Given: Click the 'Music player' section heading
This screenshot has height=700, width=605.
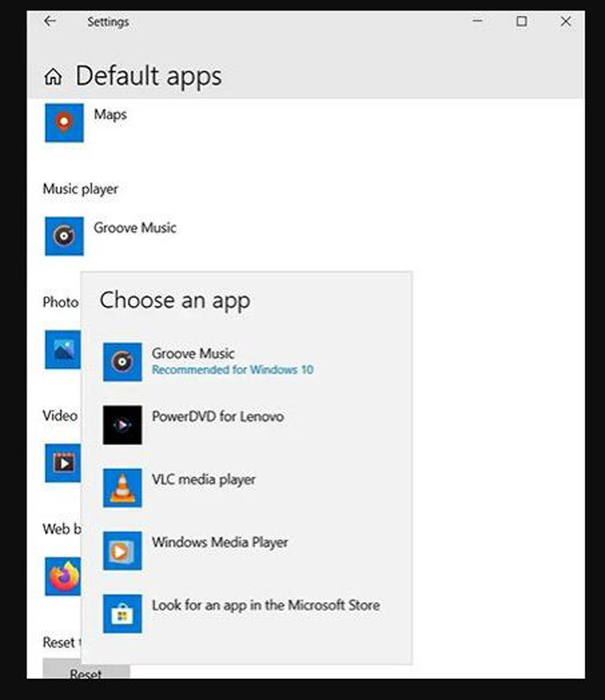Looking at the screenshot, I should click(x=81, y=189).
